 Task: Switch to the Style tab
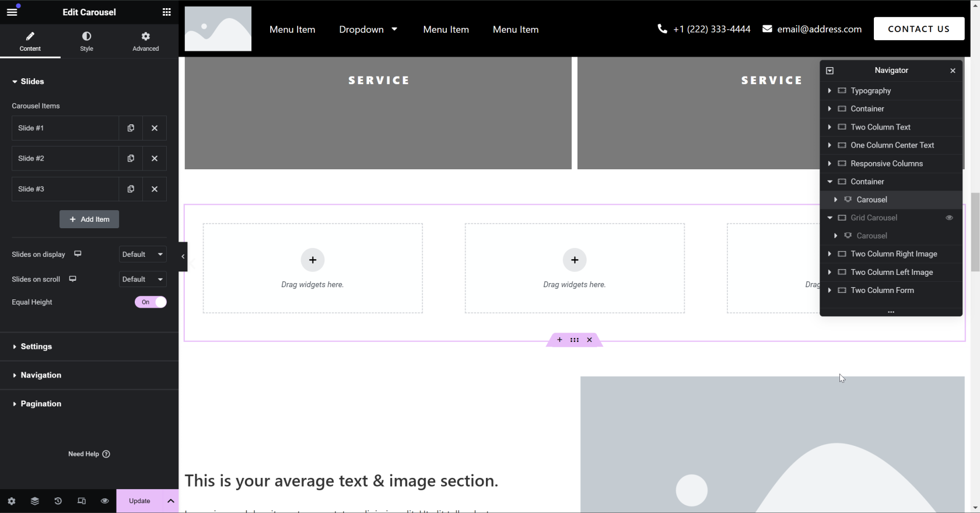tap(86, 41)
